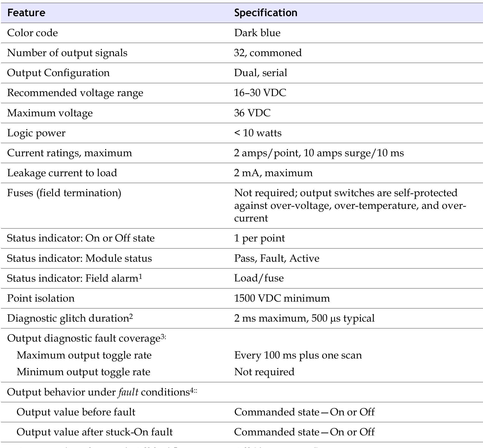Click the Dual, serial specification text

(x=260, y=73)
